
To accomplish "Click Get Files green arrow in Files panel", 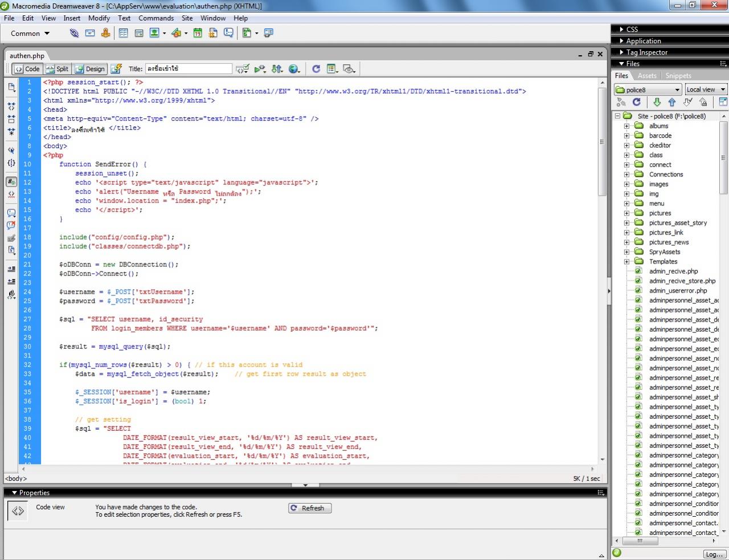I will (657, 102).
